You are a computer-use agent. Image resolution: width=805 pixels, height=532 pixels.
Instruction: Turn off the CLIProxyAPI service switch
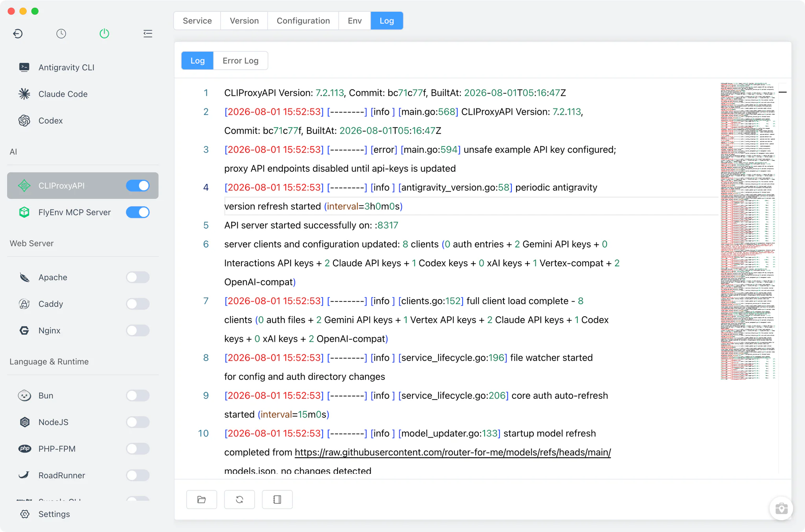tap(138, 185)
